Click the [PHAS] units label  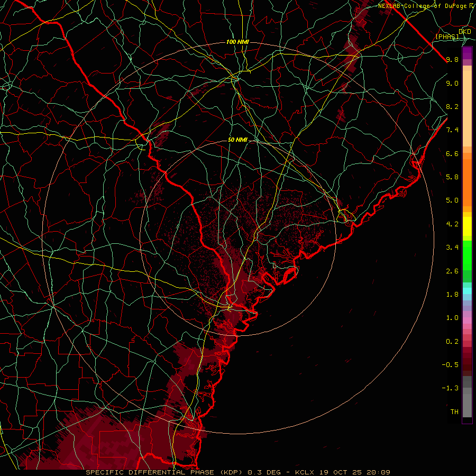pos(447,37)
